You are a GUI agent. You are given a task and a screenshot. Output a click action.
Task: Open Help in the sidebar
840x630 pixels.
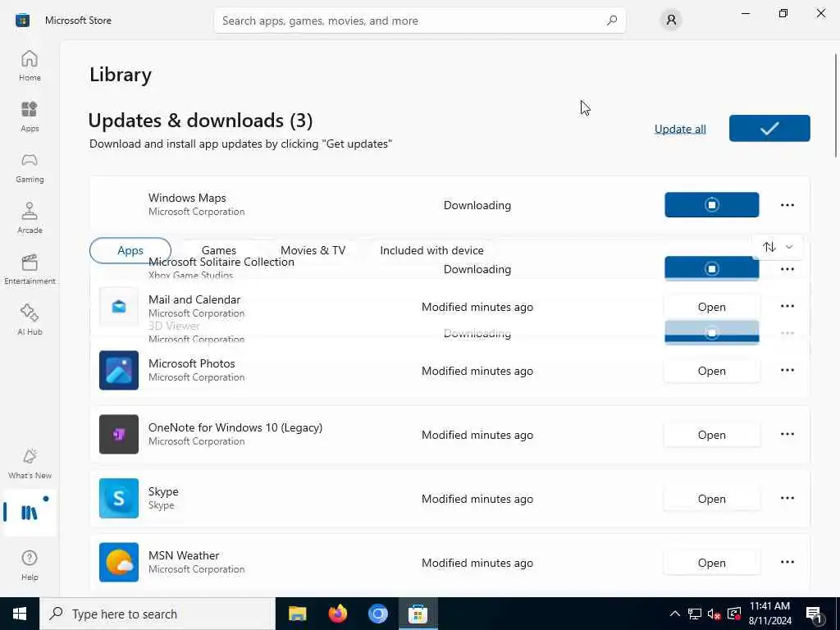[x=30, y=566]
